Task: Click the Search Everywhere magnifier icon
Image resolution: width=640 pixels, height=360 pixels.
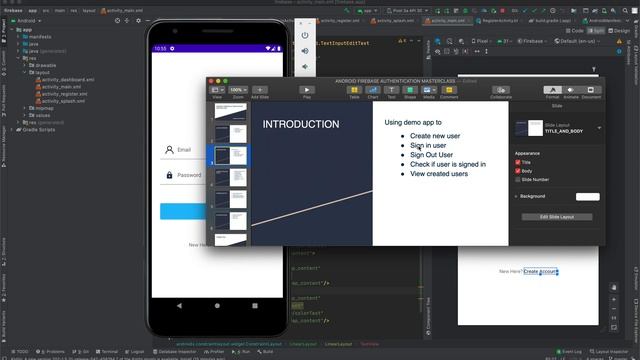Action: [625, 11]
